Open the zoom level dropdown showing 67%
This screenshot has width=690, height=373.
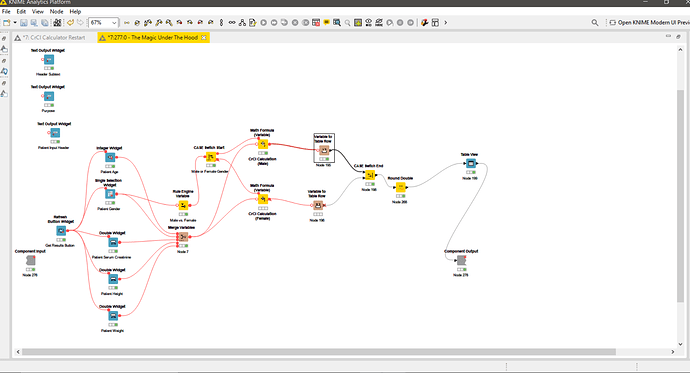click(103, 22)
